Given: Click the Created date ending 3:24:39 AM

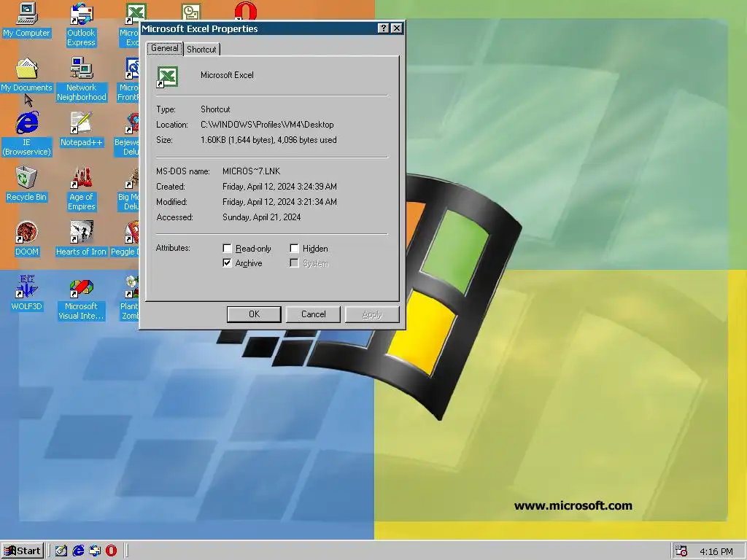Looking at the screenshot, I should [x=279, y=187].
